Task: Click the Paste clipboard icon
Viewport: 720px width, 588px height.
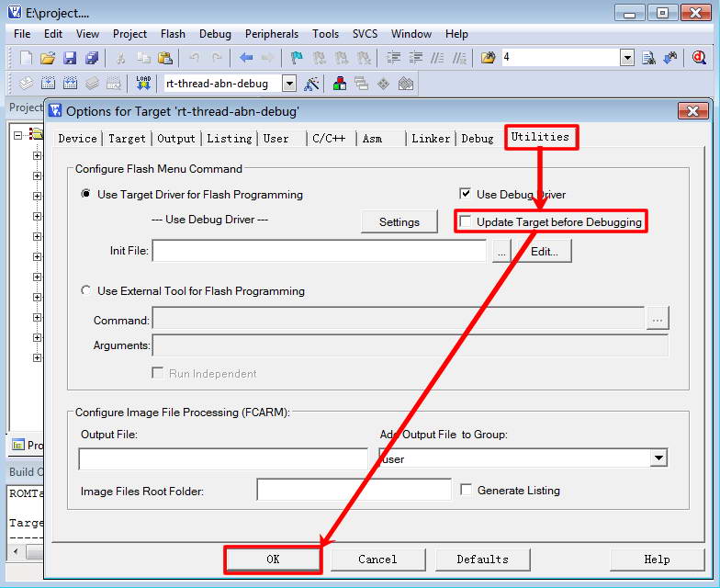Action: click(x=165, y=58)
